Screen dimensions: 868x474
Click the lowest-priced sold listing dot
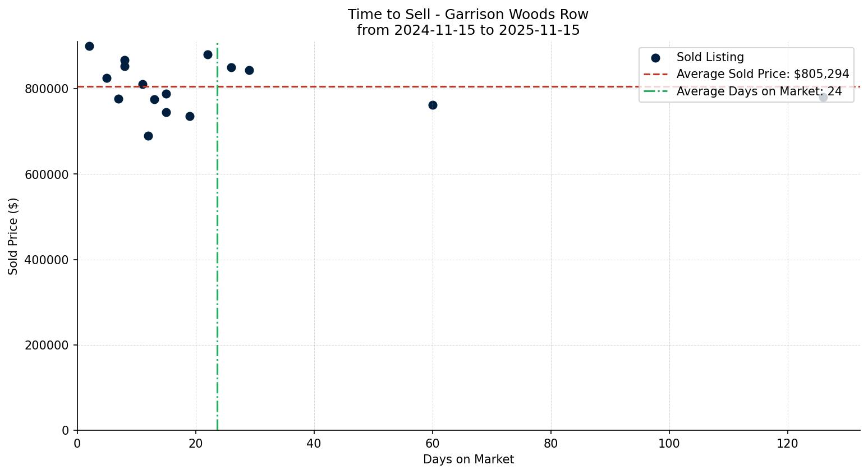click(148, 136)
